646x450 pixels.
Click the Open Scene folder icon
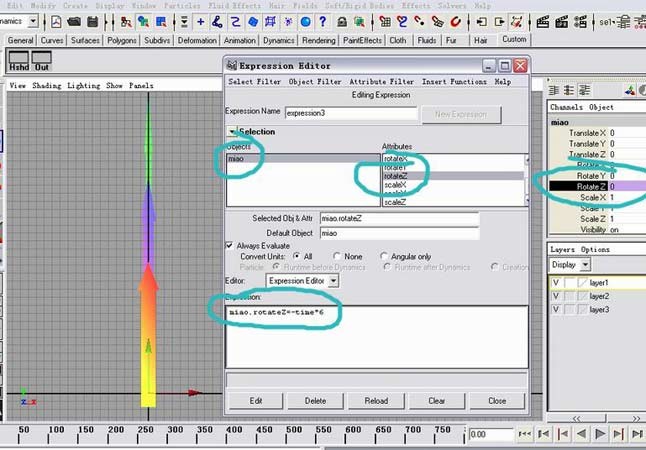pos(74,21)
